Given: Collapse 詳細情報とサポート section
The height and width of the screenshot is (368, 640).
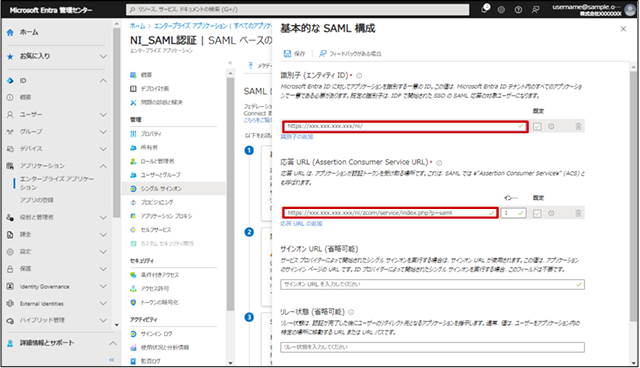Looking at the screenshot, I should [113, 343].
